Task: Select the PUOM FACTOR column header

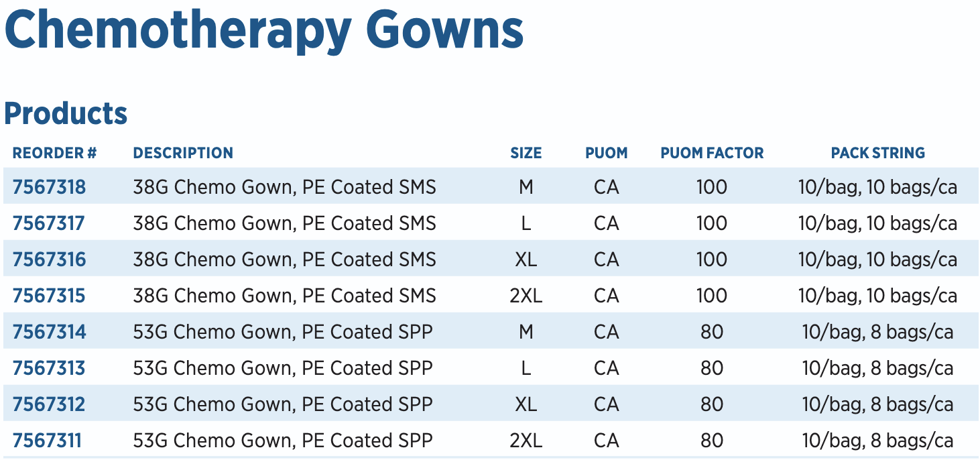Action: [712, 153]
